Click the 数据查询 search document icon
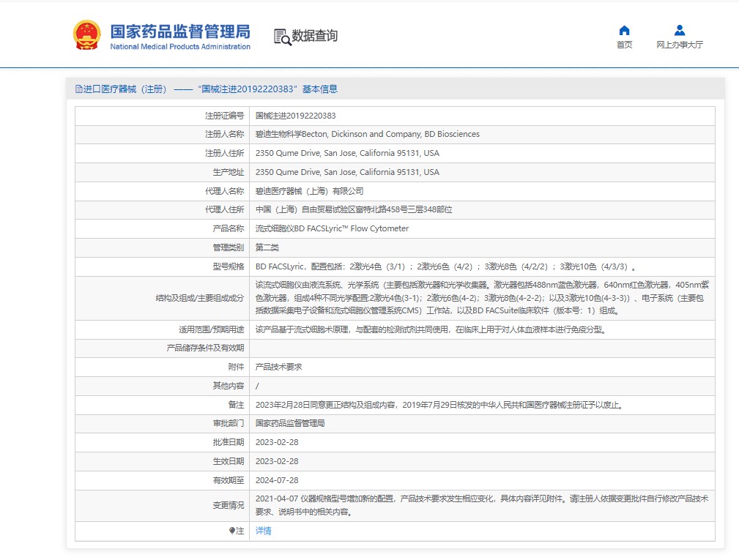Screen dimensions: 739x560 (282, 37)
